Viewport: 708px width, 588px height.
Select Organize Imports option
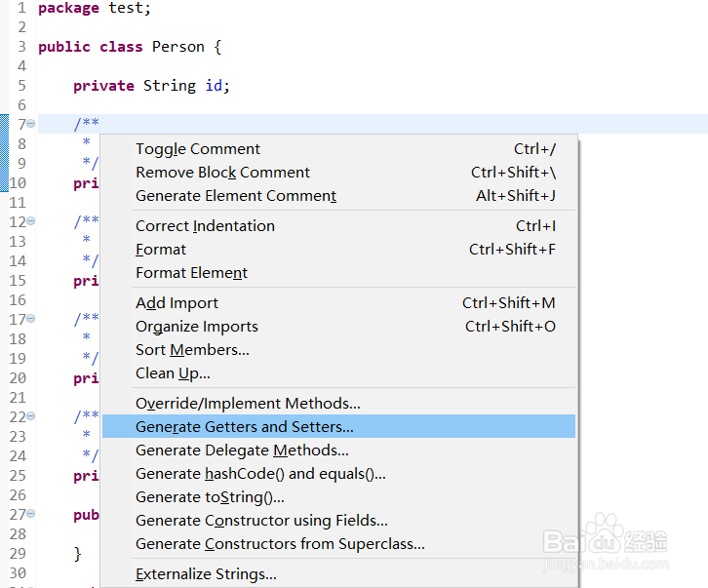pos(338,326)
